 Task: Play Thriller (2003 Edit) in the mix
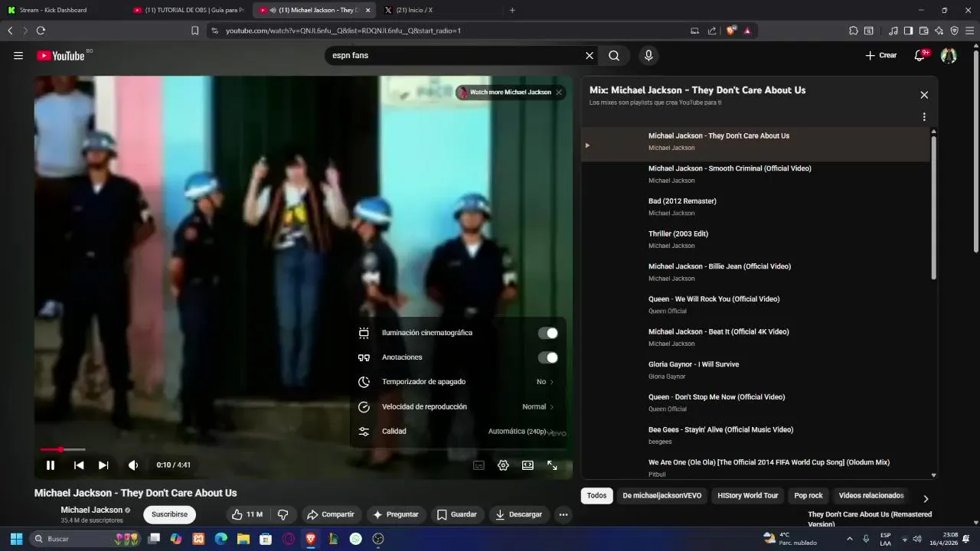[x=756, y=239]
